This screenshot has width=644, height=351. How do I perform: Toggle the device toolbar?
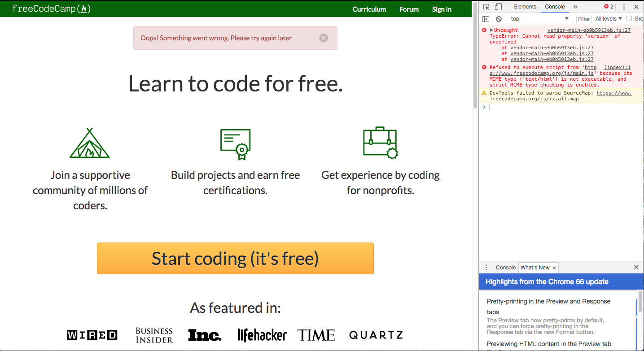498,7
